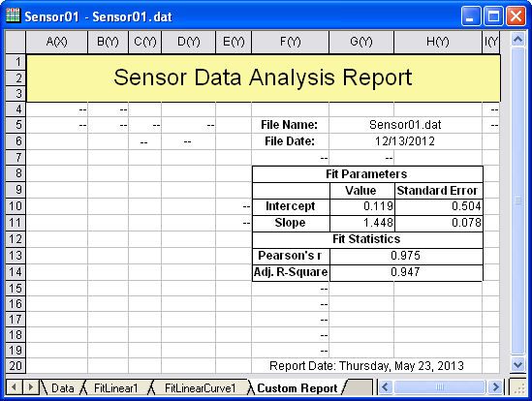This screenshot has width=532, height=401.
Task: Select the Intercept label cell
Action: 291,206
